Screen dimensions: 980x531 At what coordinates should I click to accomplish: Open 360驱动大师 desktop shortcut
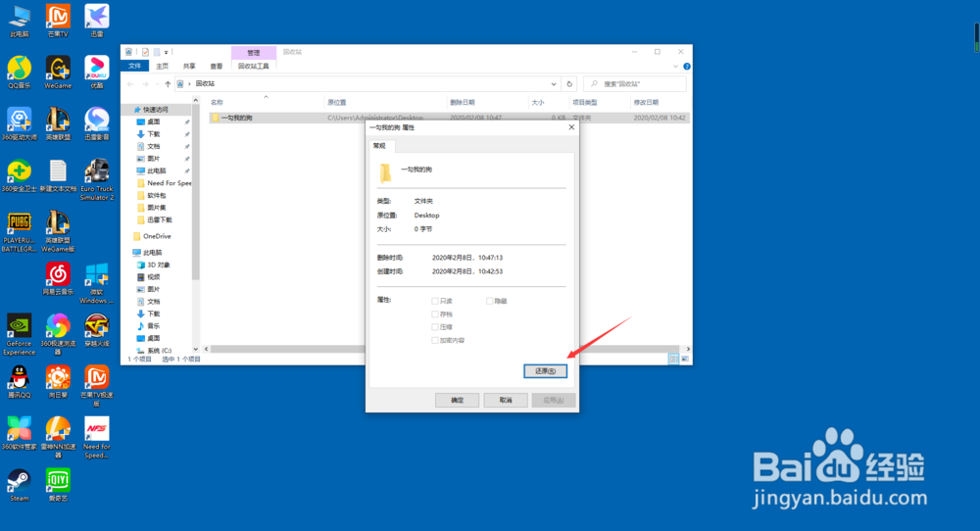[x=20, y=123]
